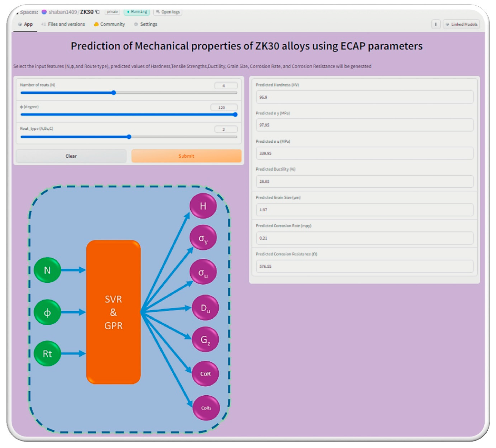
Task: Click the Number of routs slider handle
Action: tap(113, 93)
